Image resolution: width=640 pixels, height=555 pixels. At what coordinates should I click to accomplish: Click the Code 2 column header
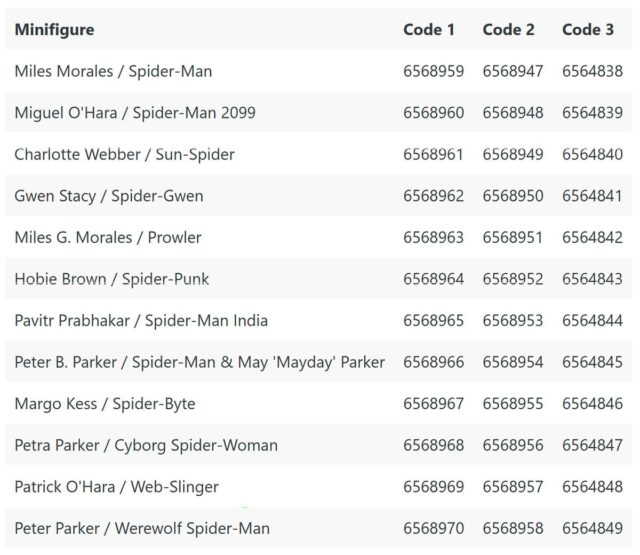(508, 30)
